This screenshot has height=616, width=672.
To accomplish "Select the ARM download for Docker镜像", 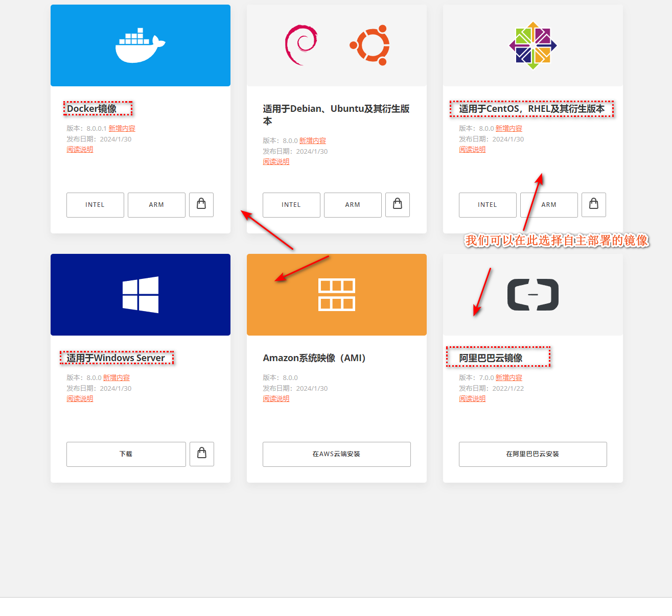I will (x=156, y=205).
